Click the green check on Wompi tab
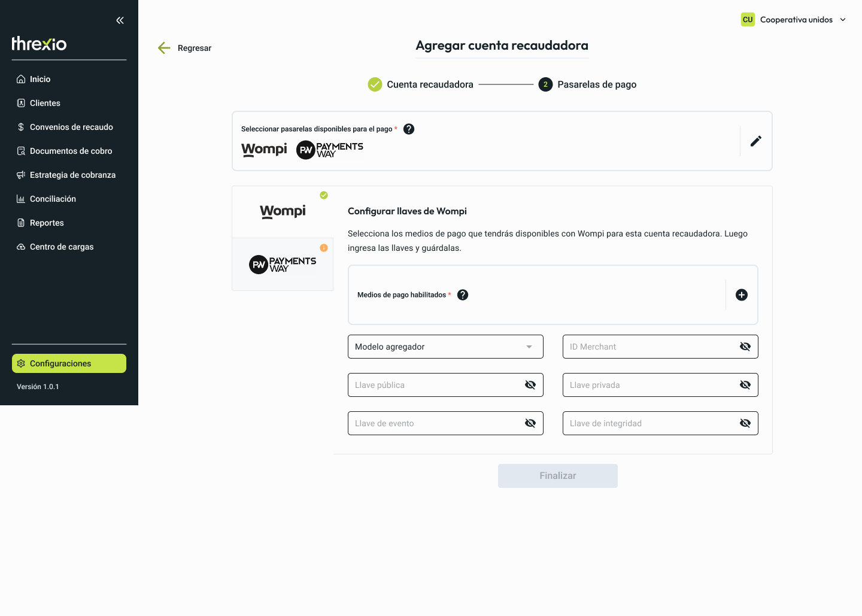Screen dimensions: 862x616 [x=324, y=195]
